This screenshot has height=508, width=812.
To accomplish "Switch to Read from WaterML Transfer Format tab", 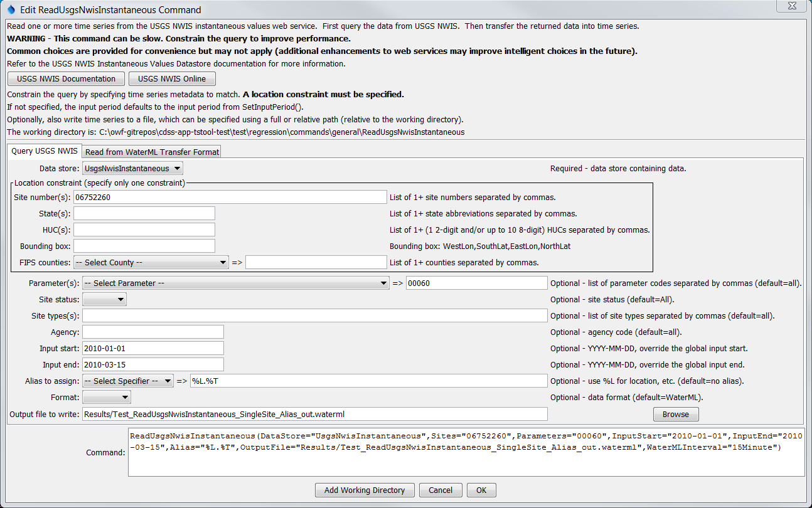I will coord(152,152).
